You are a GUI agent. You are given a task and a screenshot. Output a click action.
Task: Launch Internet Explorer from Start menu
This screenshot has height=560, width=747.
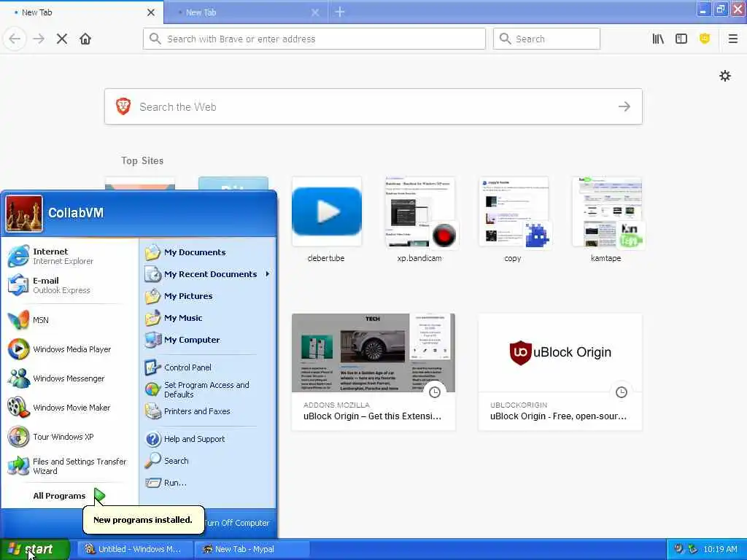tap(69, 256)
